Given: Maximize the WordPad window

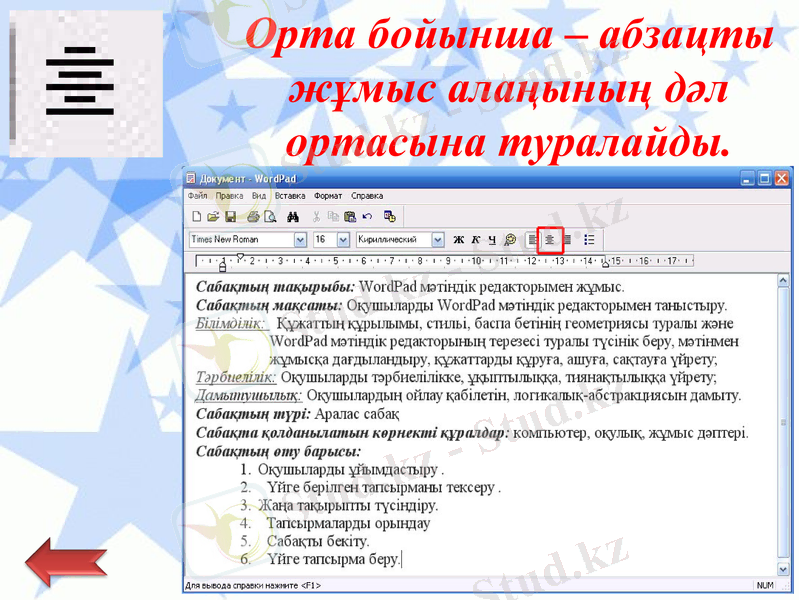Looking at the screenshot, I should (x=764, y=178).
